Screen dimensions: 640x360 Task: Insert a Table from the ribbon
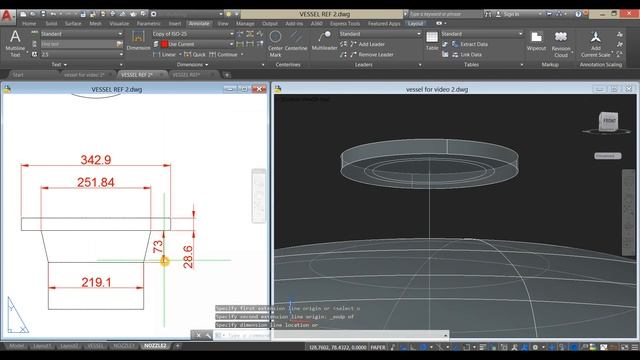click(432, 41)
